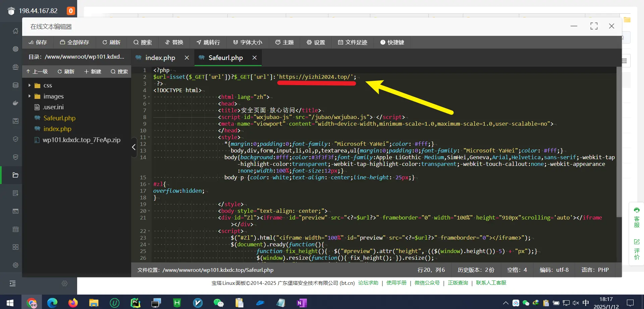Open Jump to Line (跳转行)
This screenshot has height=309, width=644.
coord(208,42)
